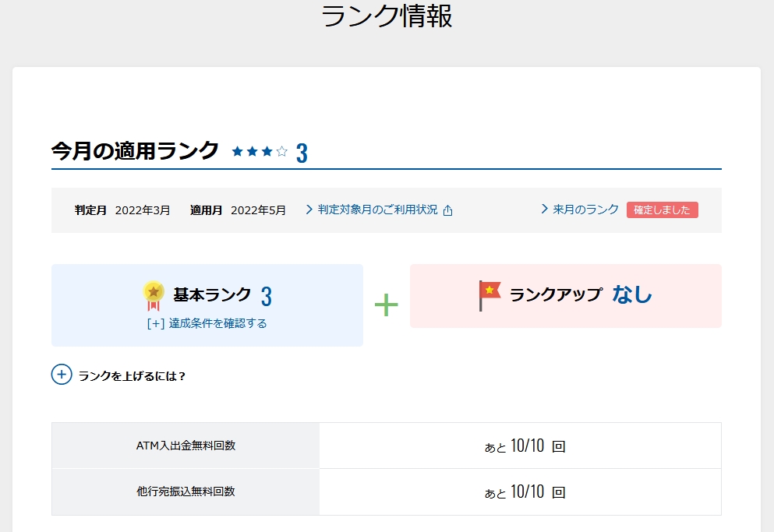This screenshot has width=774, height=532.
Task: Click the circled plus icon for ランクを上げるには
Action: coord(62,375)
